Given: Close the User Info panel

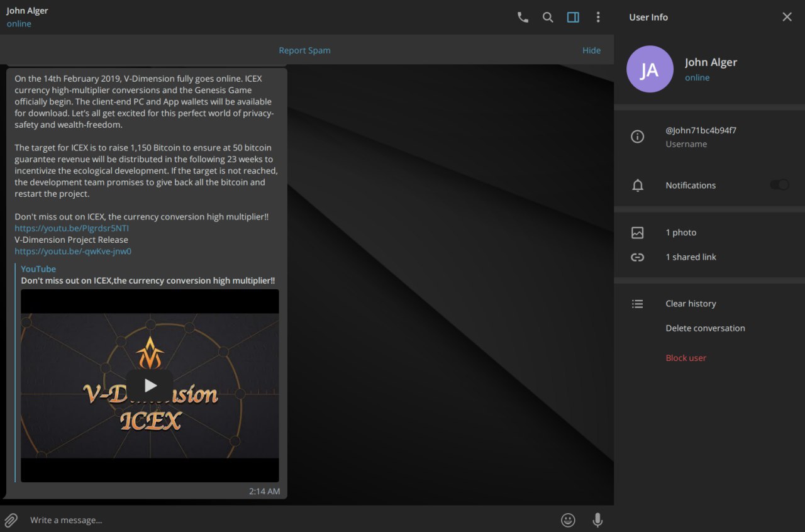Looking at the screenshot, I should coord(787,17).
